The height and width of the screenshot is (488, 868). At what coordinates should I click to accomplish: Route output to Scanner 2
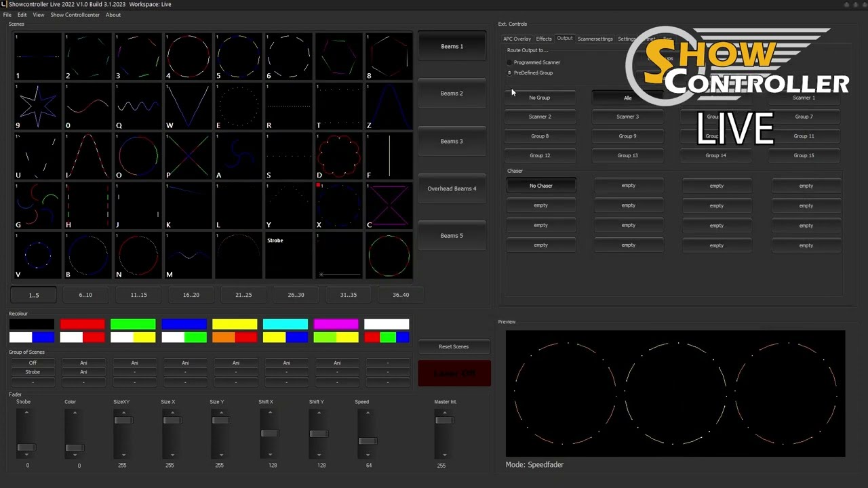(x=540, y=117)
